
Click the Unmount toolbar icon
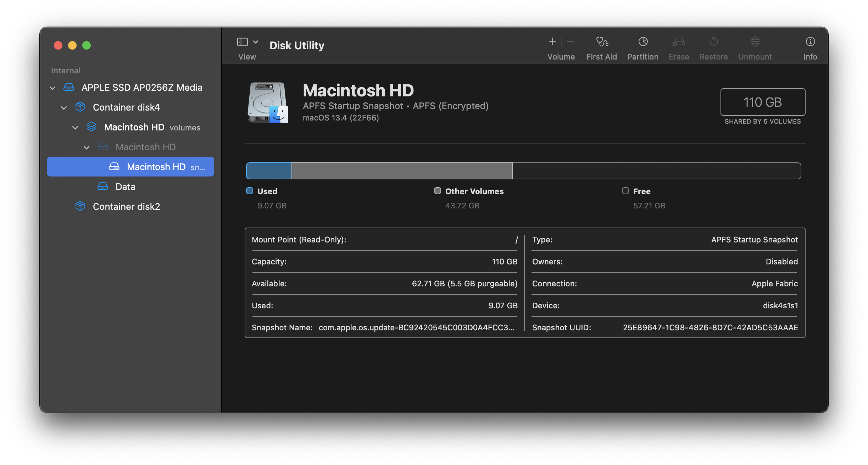coord(755,42)
